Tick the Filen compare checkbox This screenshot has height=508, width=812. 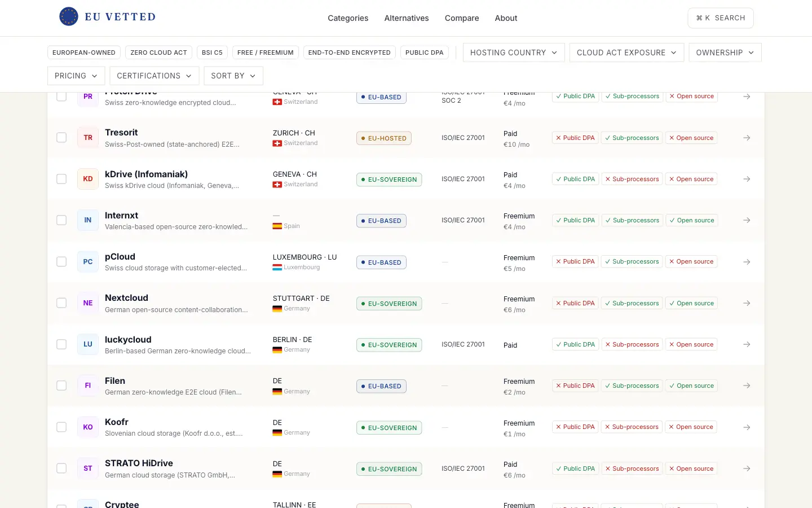pos(61,386)
